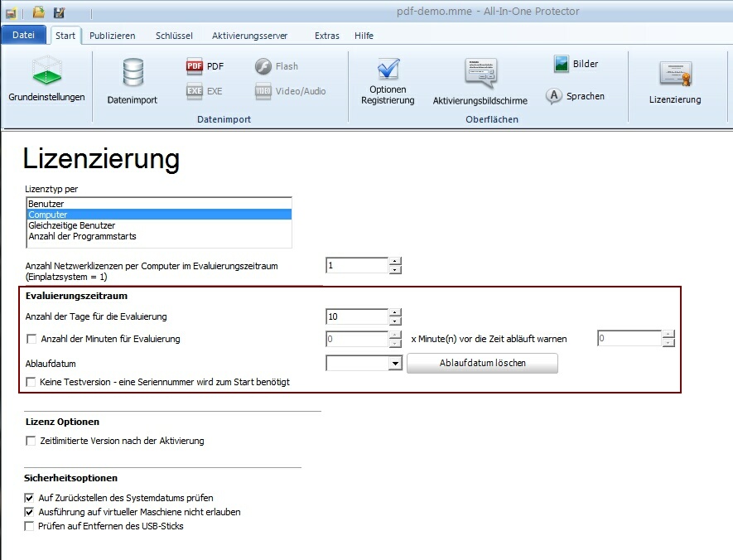Screen dimensions: 733x560
Task: Enable Anzahl der Minuten für Evaluierung
Action: (x=32, y=339)
